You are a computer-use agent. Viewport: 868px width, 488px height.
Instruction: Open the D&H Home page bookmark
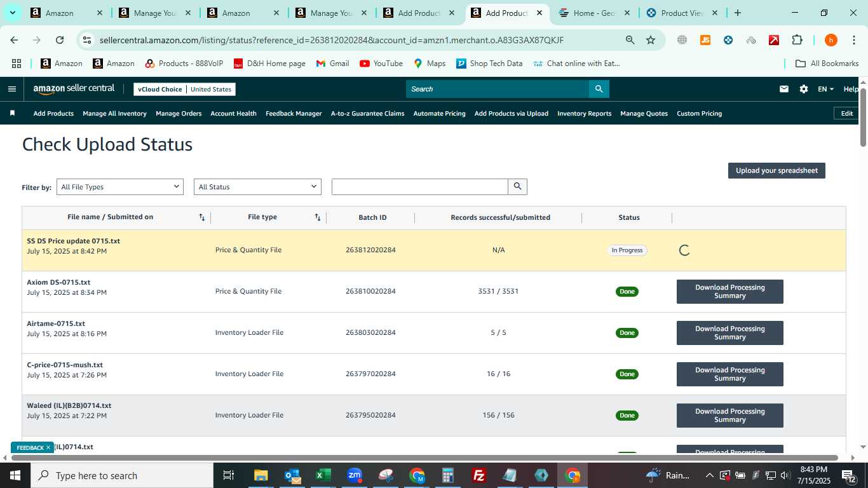pyautogui.click(x=269, y=64)
